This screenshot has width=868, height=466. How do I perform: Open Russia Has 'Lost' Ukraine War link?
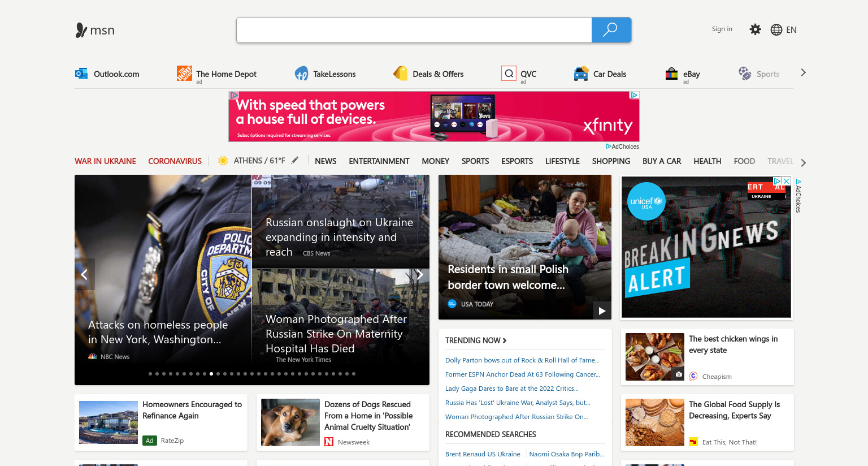[518, 403]
